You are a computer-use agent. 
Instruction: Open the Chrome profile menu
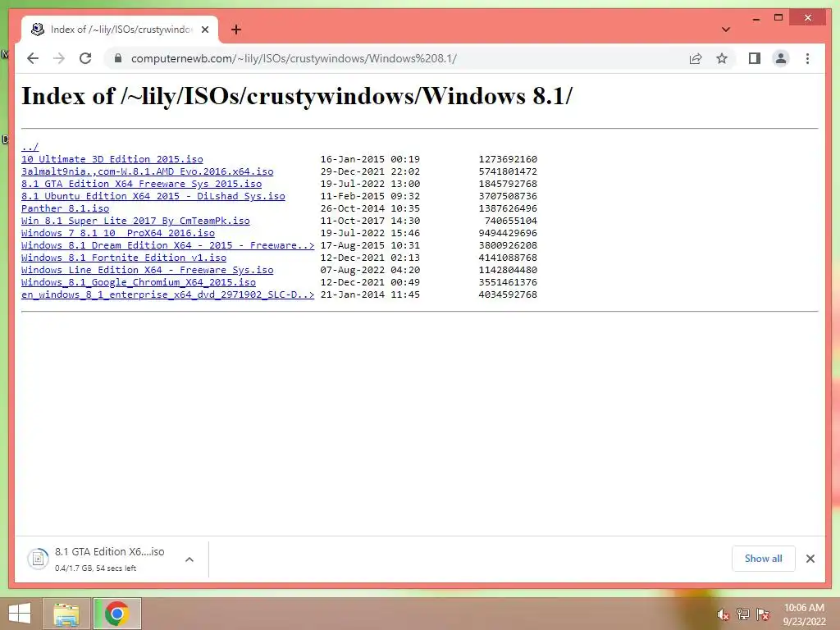click(x=781, y=58)
